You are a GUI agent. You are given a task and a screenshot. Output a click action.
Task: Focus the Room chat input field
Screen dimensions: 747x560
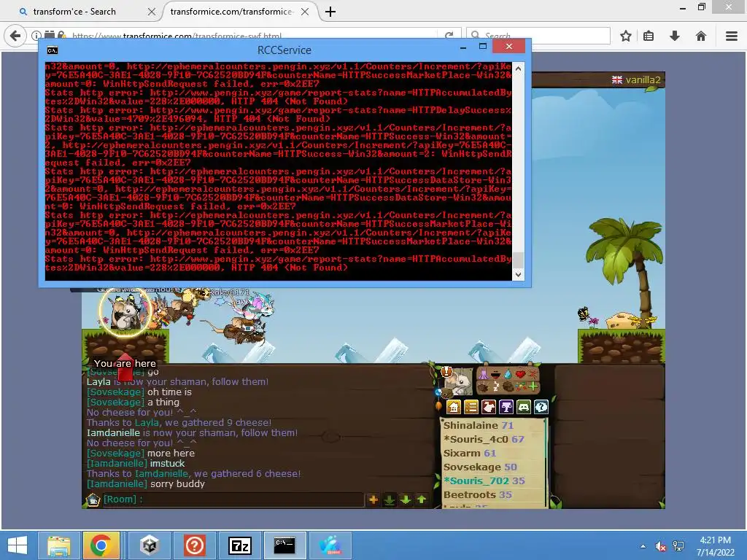(233, 499)
